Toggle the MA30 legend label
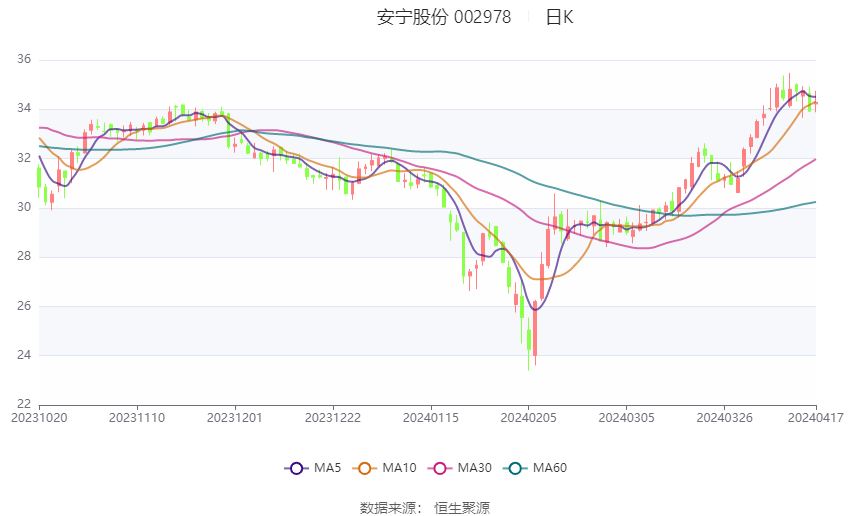 pyautogui.click(x=472, y=468)
